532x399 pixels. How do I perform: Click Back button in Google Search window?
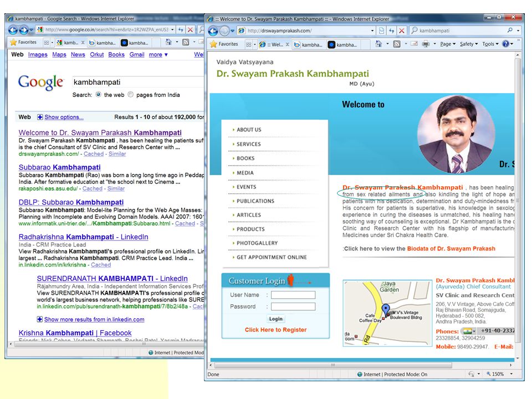pyautogui.click(x=13, y=30)
